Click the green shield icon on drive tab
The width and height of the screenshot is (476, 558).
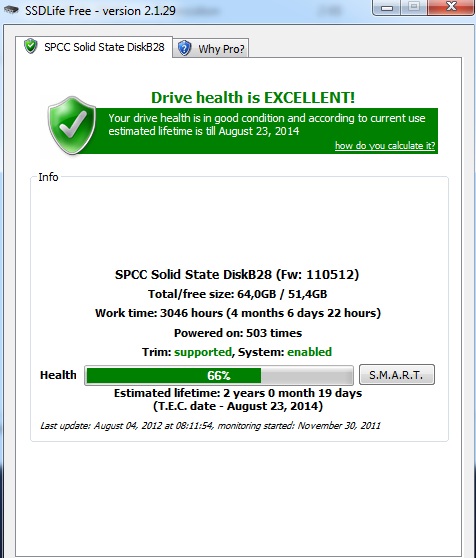click(31, 46)
